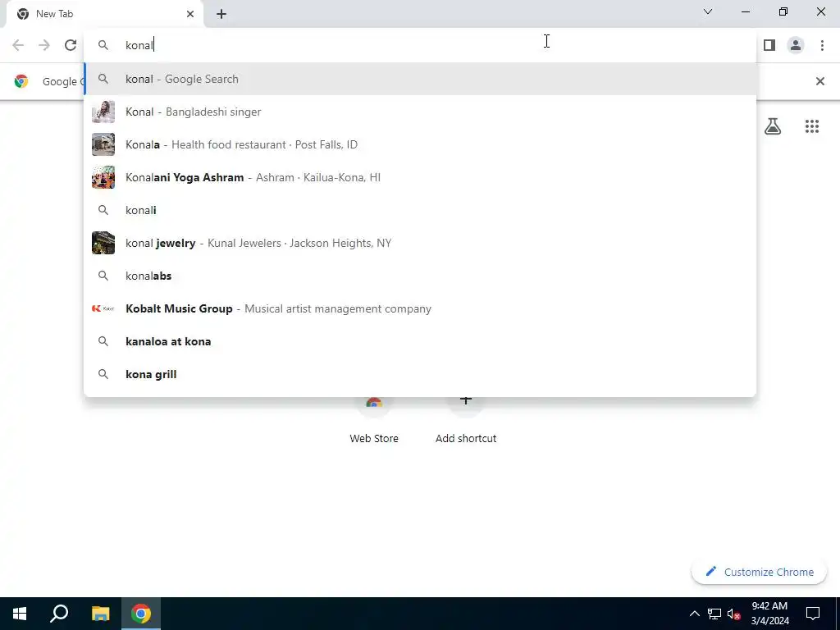Dismiss the Google Chrome info bar
This screenshot has width=840, height=630.
click(819, 81)
